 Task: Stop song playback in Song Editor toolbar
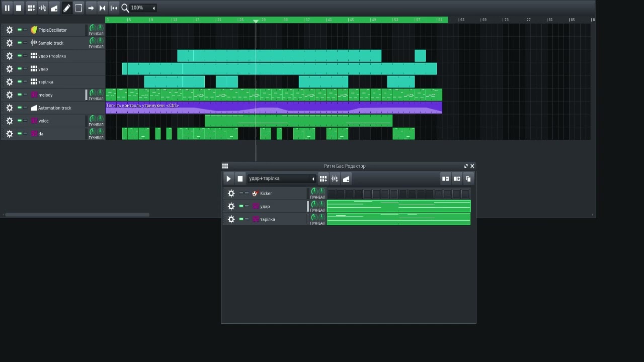tap(19, 8)
